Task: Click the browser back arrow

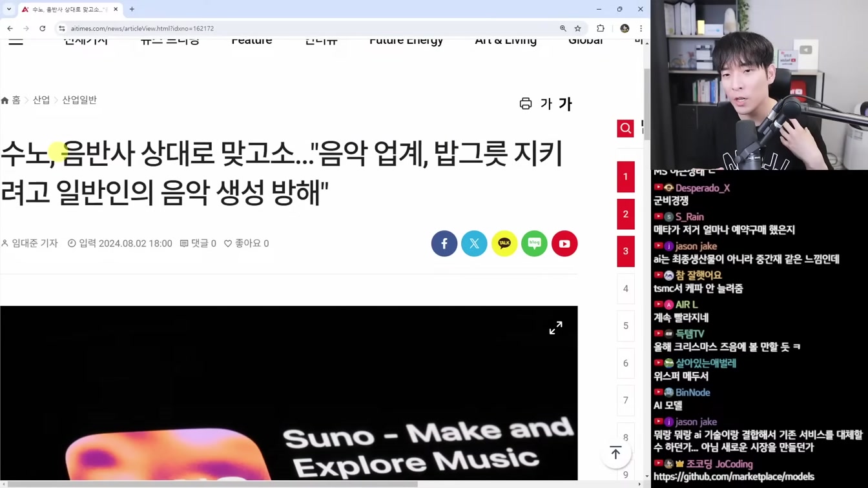Action: click(10, 28)
